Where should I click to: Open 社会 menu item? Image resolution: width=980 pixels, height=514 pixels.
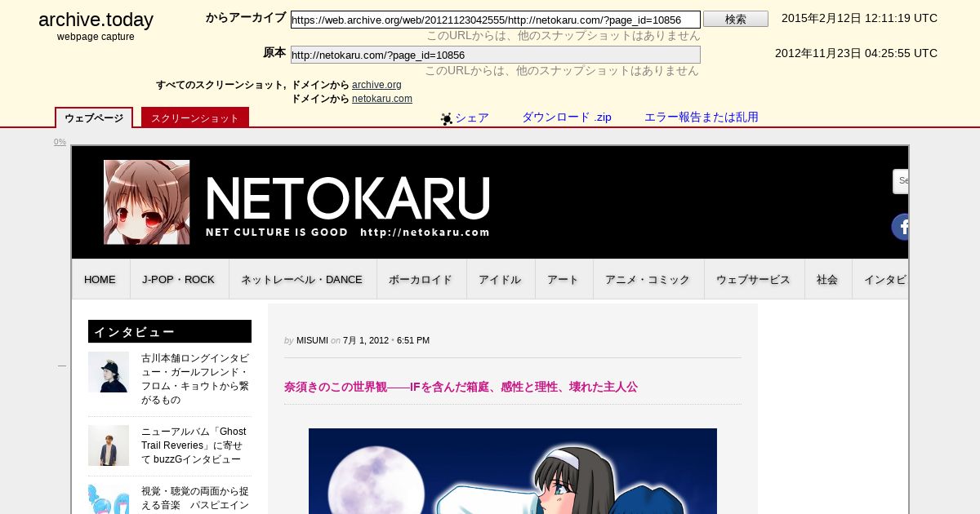click(827, 279)
